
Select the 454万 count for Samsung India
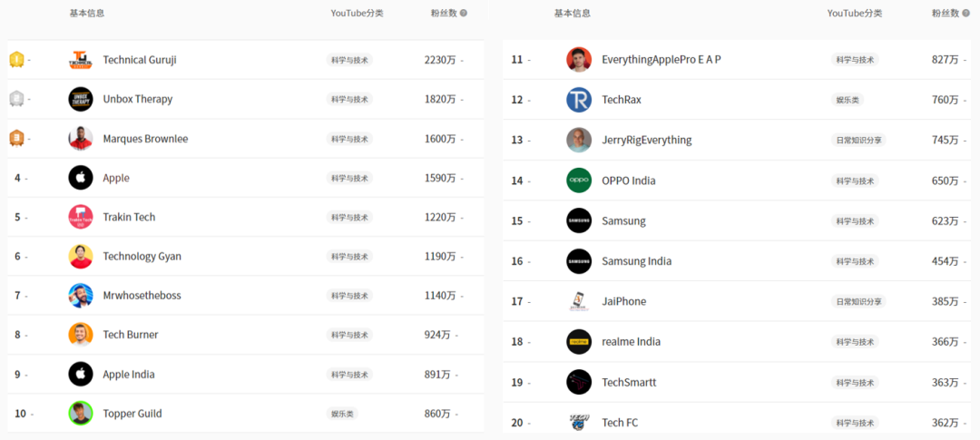945,261
